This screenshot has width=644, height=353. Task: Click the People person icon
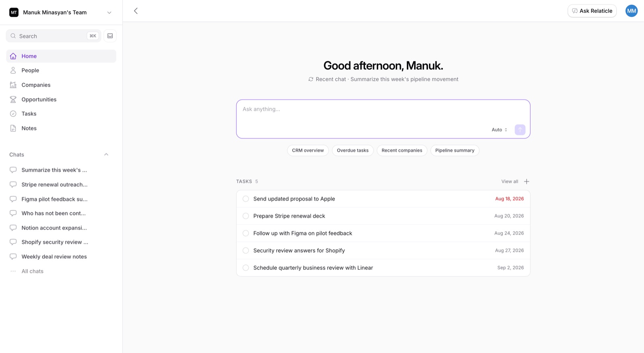tap(13, 71)
